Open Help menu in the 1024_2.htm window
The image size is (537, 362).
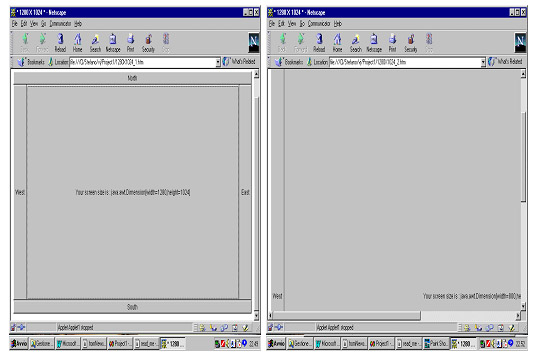338,24
